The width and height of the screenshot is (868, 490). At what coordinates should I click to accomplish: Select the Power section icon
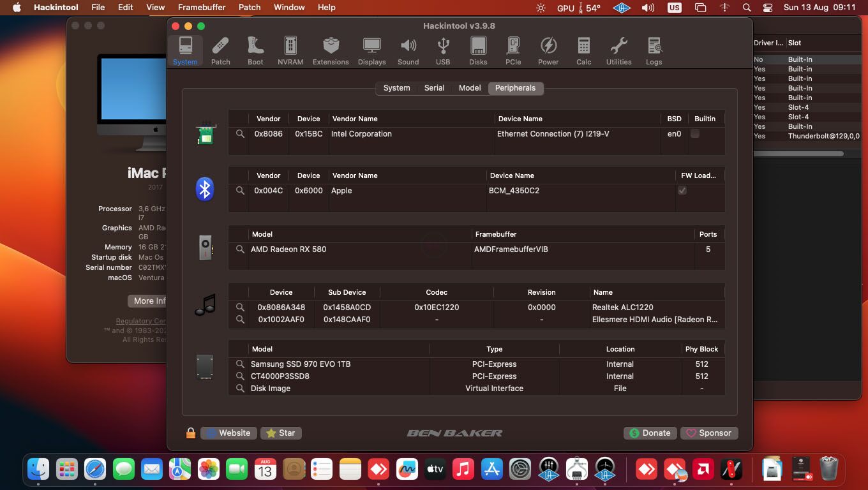coord(548,50)
